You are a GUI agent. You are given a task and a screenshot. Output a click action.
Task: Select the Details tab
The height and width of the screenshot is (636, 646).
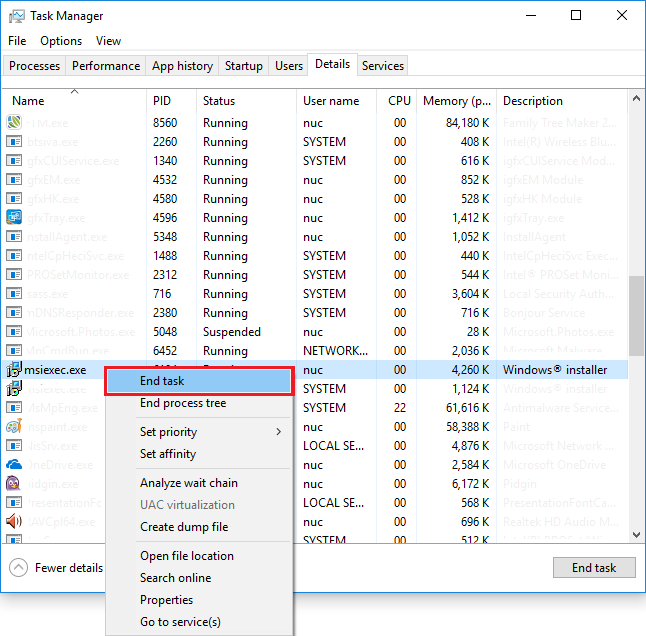click(332, 64)
